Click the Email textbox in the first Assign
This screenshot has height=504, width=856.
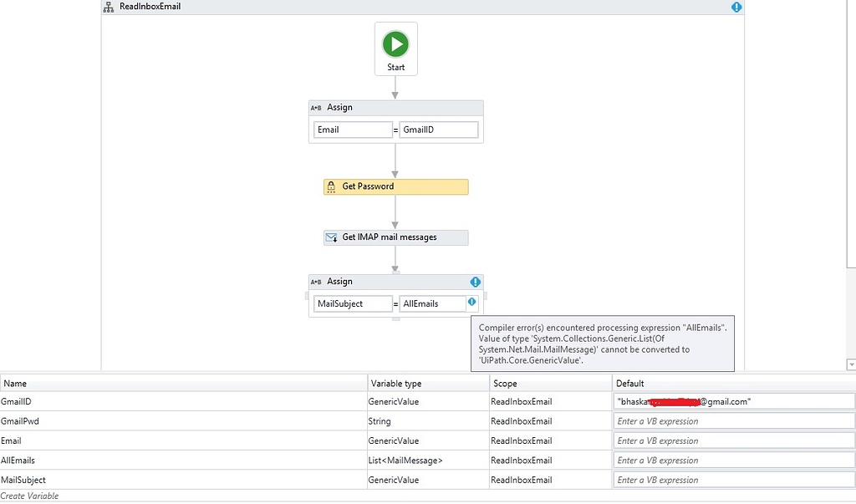[x=353, y=130]
